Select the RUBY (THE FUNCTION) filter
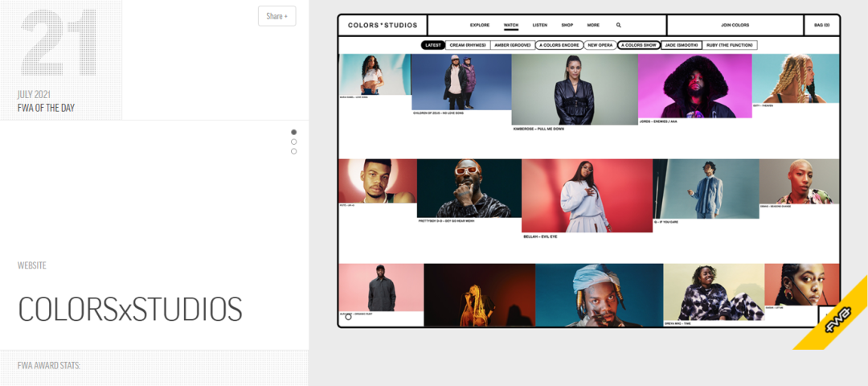This screenshot has width=868, height=386. click(731, 45)
